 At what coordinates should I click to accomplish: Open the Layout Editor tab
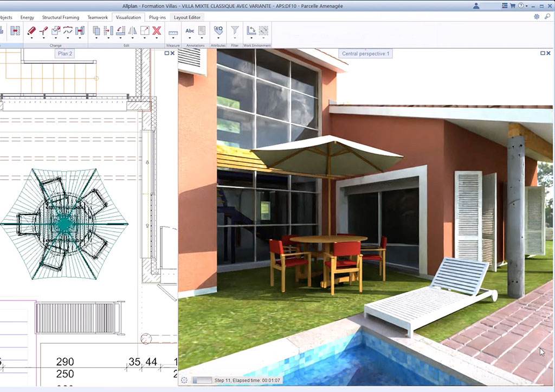[x=187, y=17]
